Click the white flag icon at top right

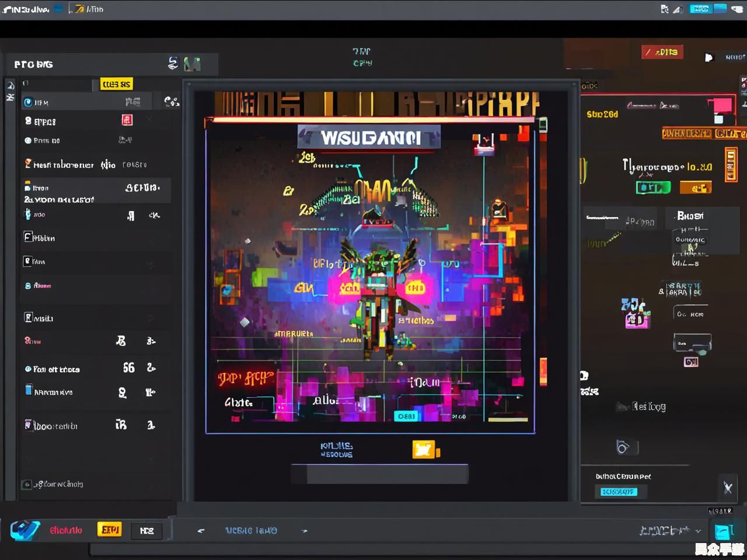[708, 57]
